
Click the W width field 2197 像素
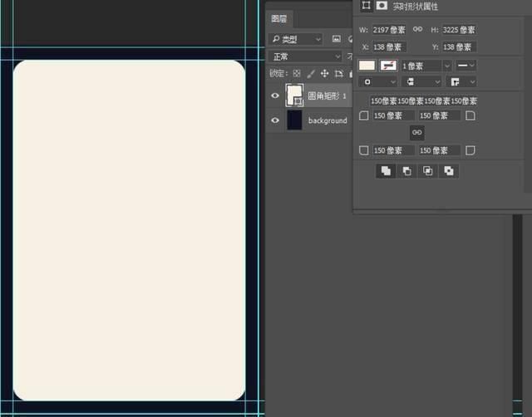(x=389, y=30)
